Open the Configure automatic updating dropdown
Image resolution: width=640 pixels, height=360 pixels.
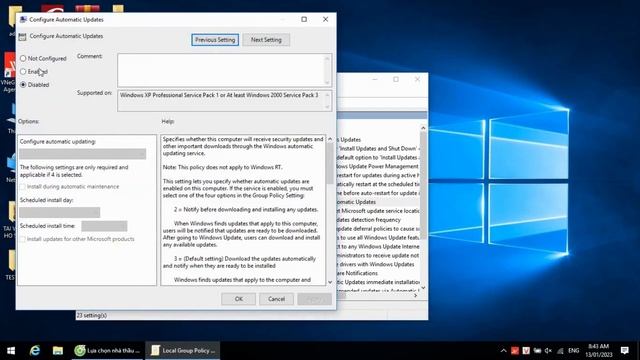click(x=82, y=154)
